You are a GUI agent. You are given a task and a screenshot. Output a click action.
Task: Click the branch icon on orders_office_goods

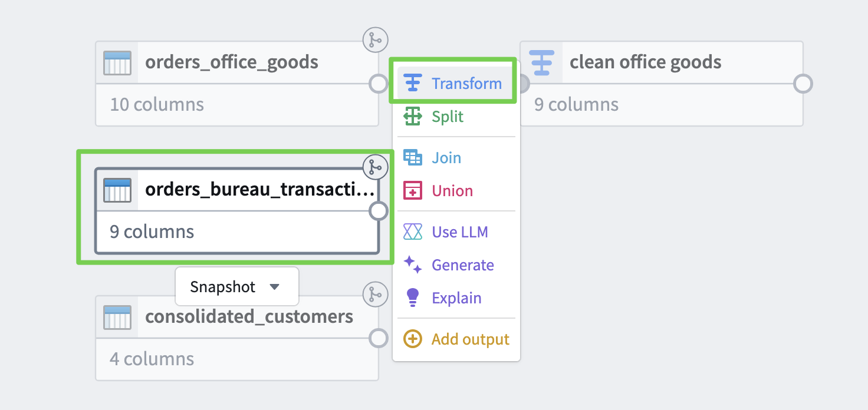click(375, 40)
